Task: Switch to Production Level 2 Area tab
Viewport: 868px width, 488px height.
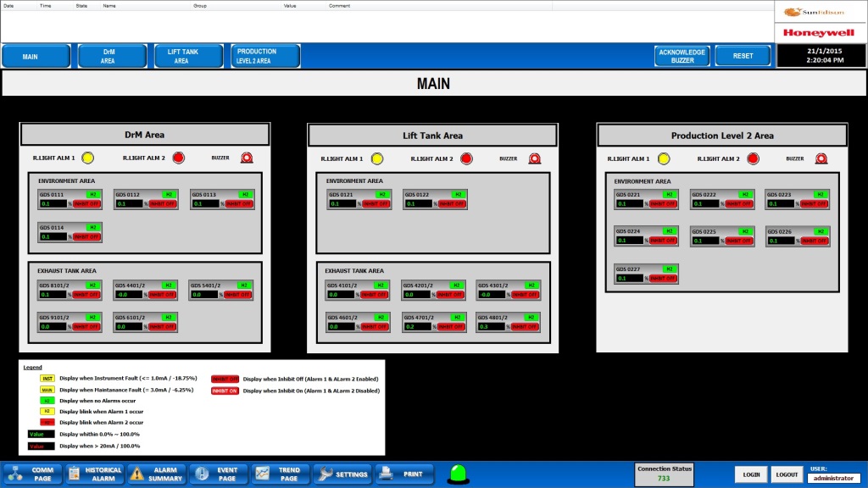Action: click(265, 56)
